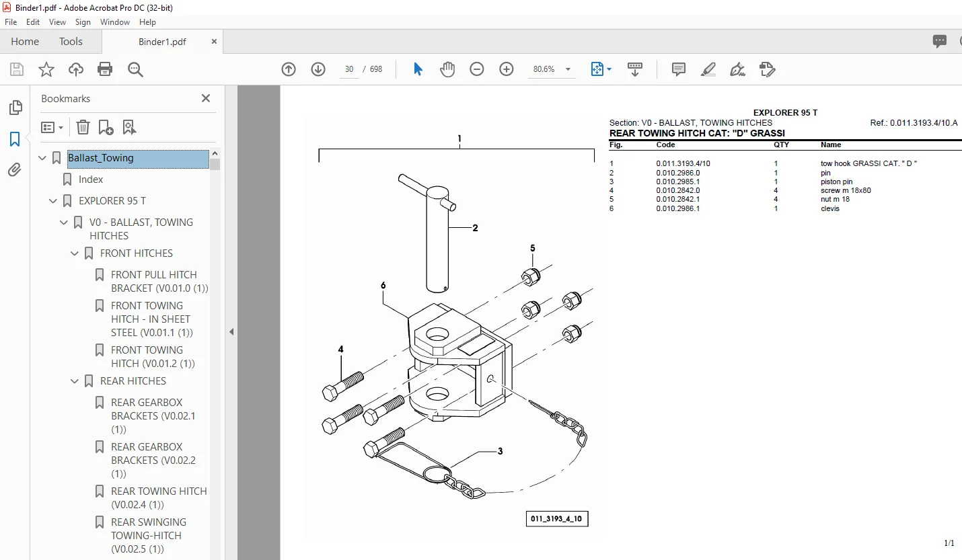This screenshot has width=962, height=560.
Task: Collapse the Ballast_Towing bookmark
Action: coord(43,158)
